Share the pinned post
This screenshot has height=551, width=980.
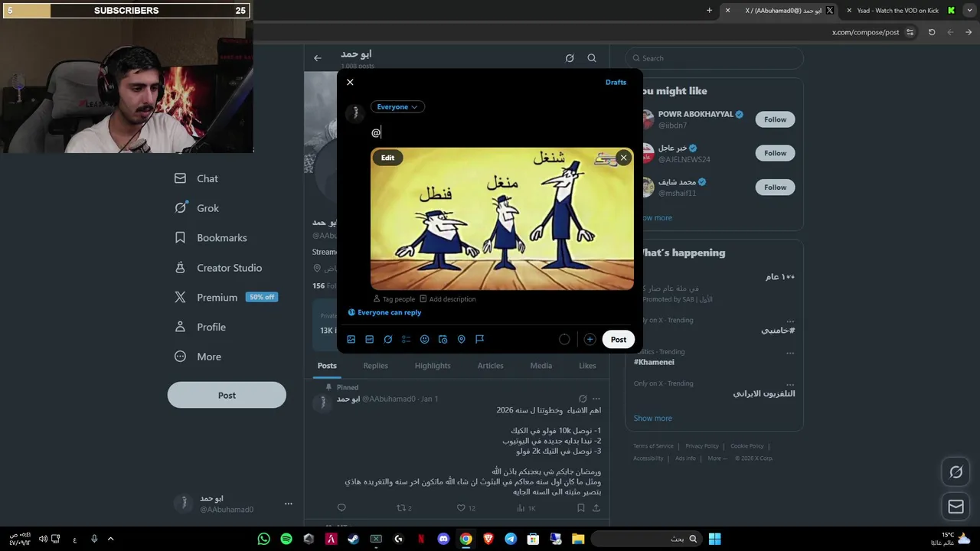(x=596, y=508)
